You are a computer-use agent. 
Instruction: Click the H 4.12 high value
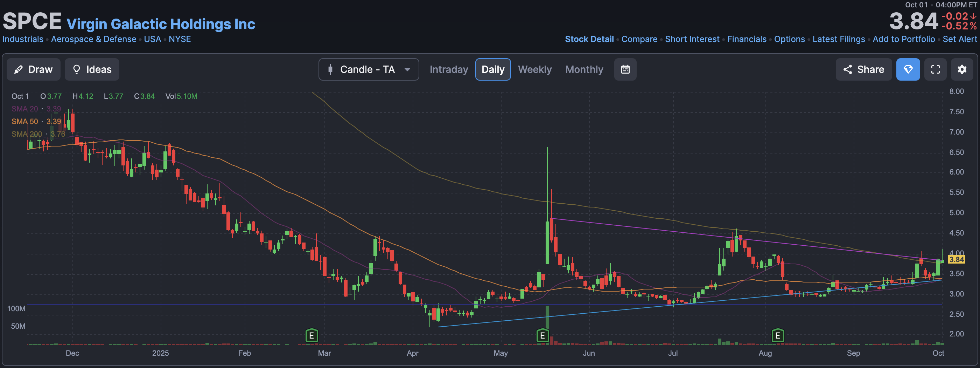[x=83, y=96]
